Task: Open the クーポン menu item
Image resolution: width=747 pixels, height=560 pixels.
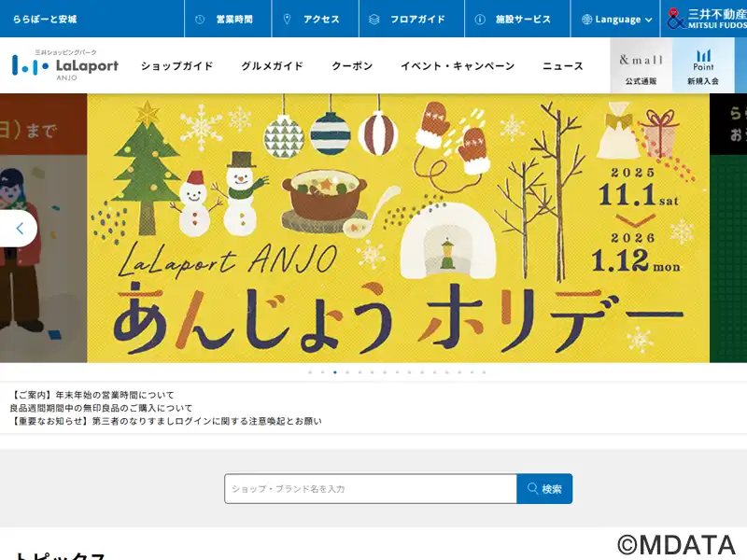Action: [352, 65]
